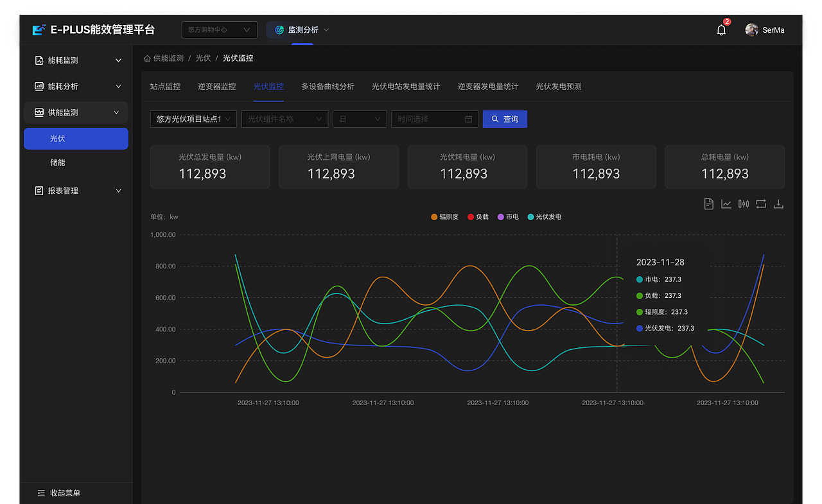Click the calendar icon in 时间选择 field

468,119
